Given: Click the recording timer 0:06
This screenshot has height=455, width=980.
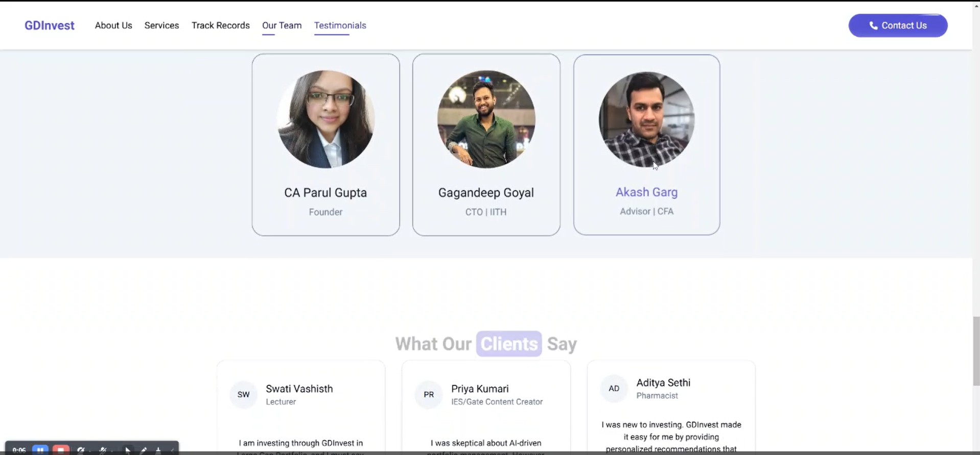Looking at the screenshot, I should (x=19, y=450).
